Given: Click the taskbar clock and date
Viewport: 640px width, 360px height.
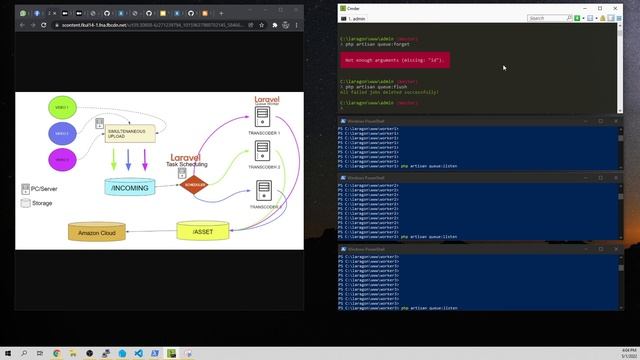Looking at the screenshot, I should (x=629, y=353).
